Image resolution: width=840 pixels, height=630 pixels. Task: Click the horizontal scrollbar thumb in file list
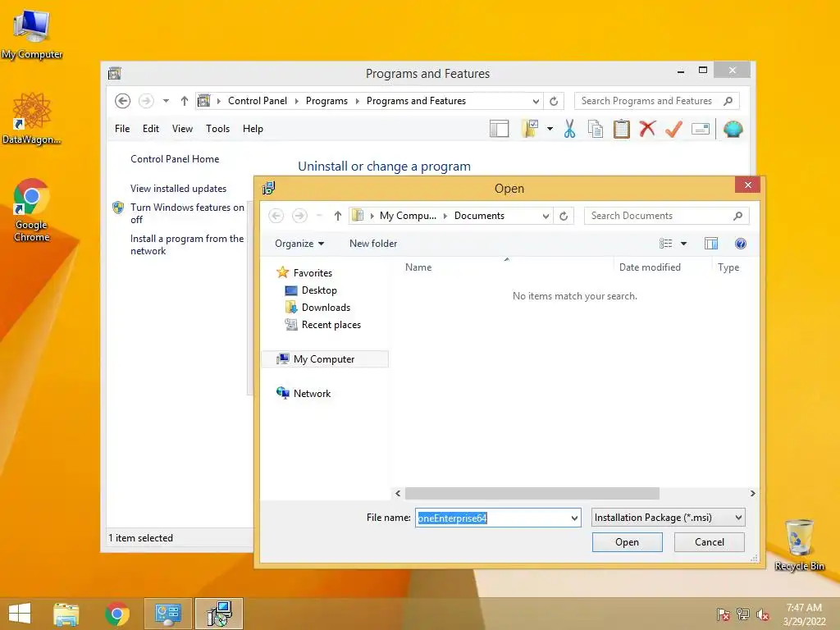[532, 493]
